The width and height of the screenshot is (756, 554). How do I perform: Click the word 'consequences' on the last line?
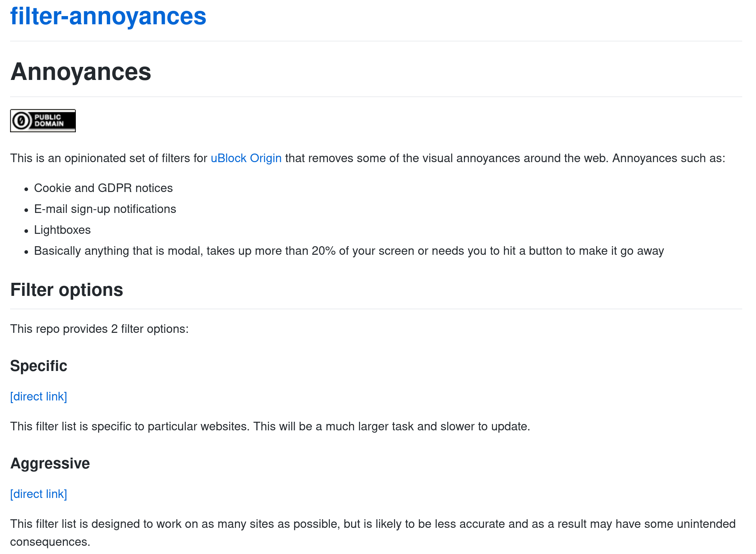click(x=50, y=542)
